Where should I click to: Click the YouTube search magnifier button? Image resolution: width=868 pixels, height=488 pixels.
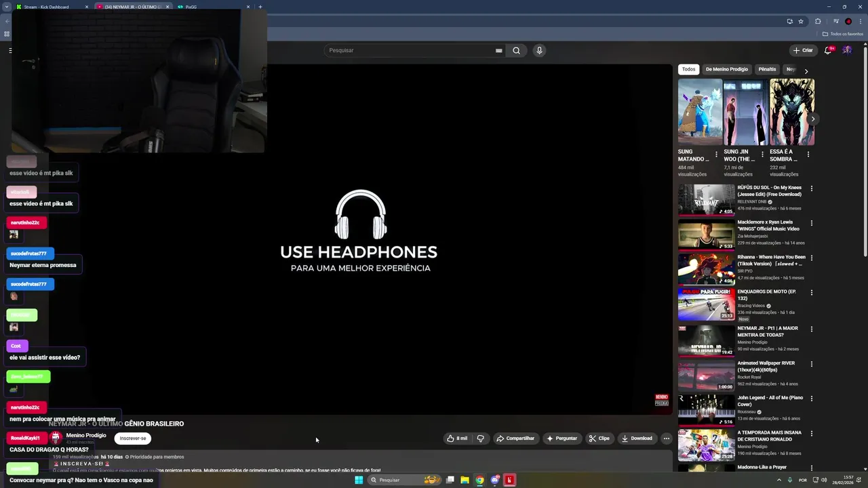(x=516, y=50)
